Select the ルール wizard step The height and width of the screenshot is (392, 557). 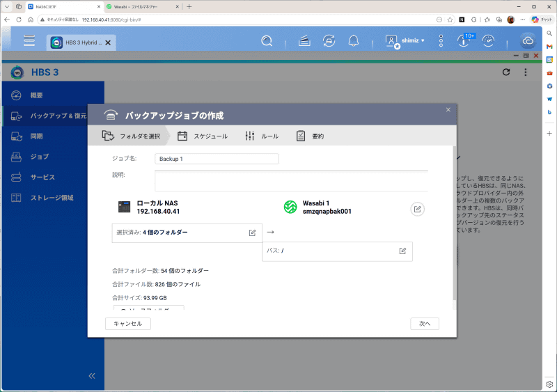[262, 136]
